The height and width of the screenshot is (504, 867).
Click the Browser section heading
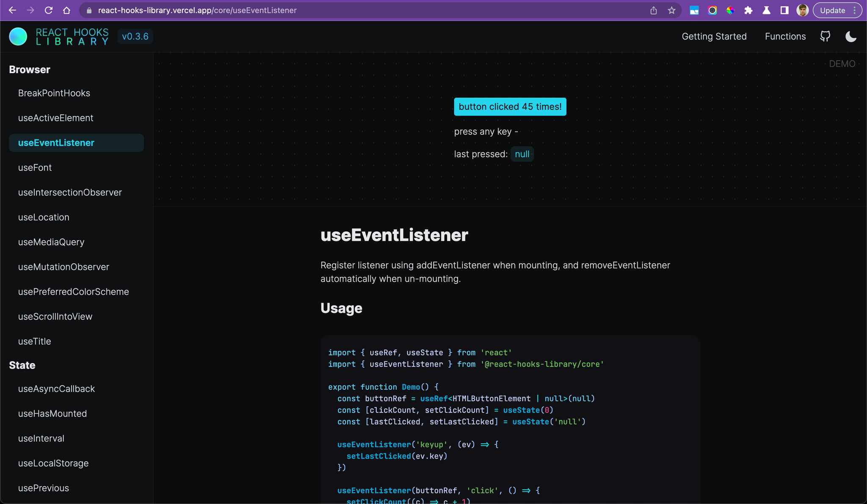coord(30,69)
